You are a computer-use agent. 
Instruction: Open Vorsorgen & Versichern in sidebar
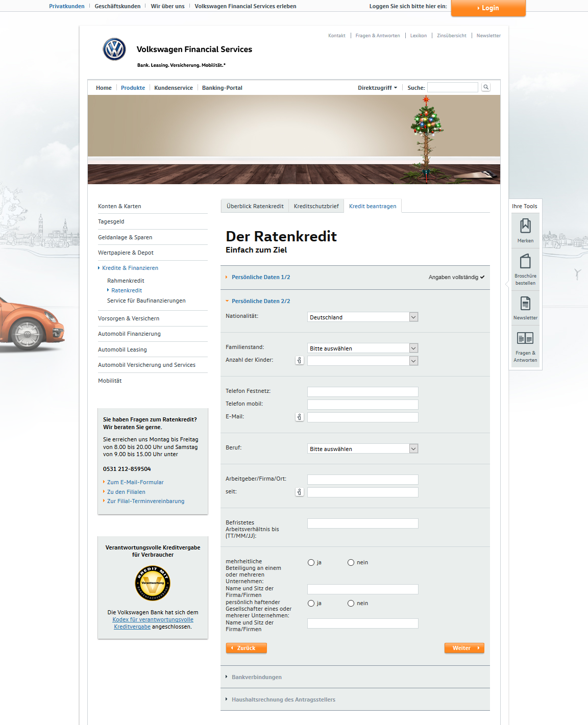pyautogui.click(x=129, y=318)
